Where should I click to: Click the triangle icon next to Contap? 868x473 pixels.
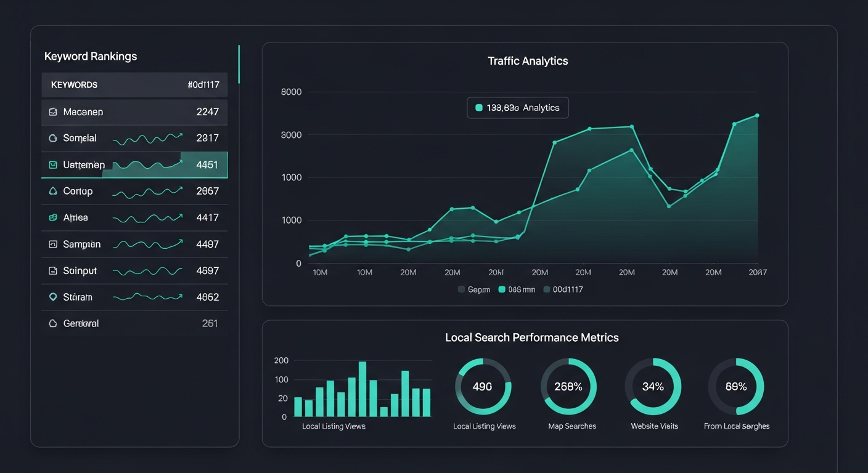coord(54,191)
